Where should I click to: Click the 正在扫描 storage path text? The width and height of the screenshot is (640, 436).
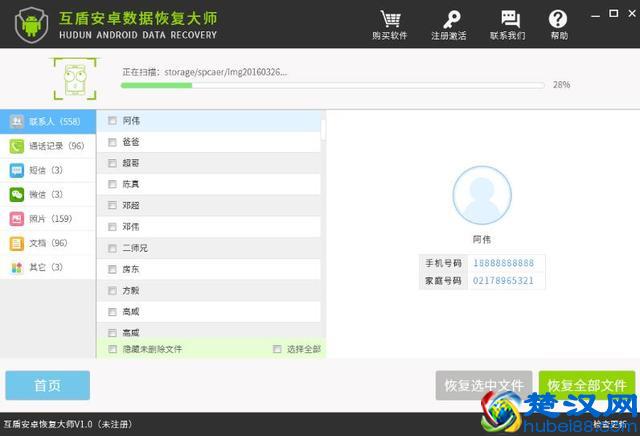tap(205, 72)
